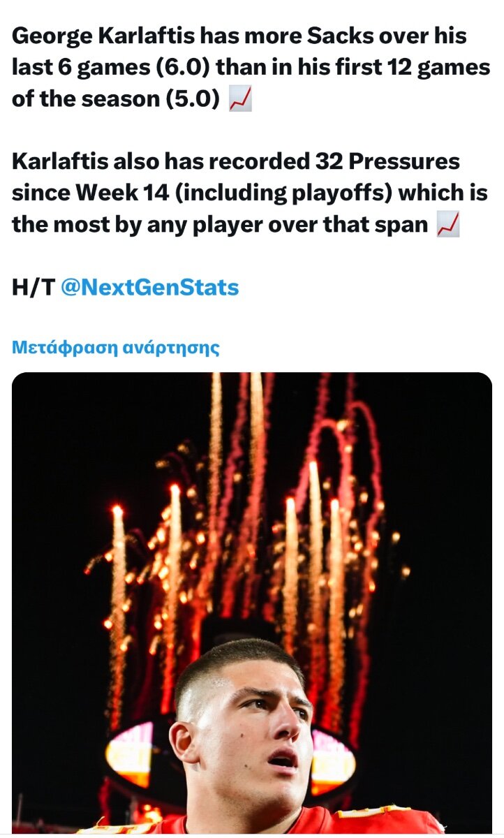Tap the Μετάφραση ανάρτησης translate link
Screen dimensions: 504x838
[116, 347]
